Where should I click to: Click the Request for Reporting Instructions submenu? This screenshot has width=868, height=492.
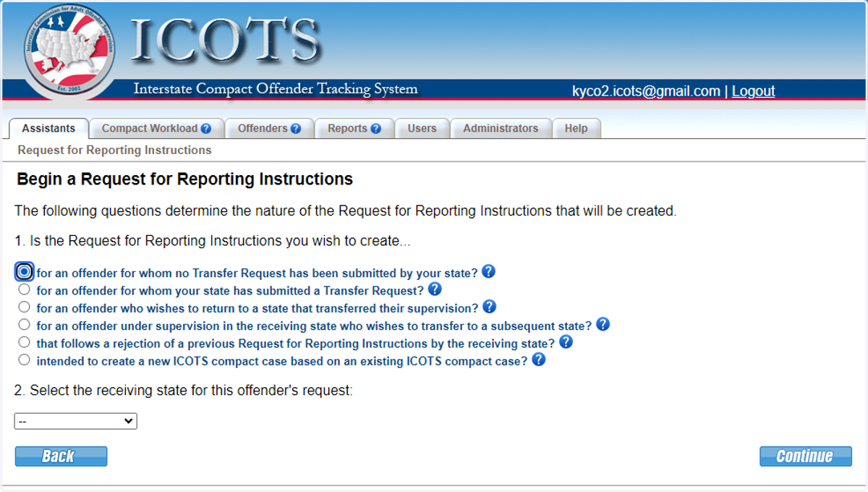tap(115, 150)
